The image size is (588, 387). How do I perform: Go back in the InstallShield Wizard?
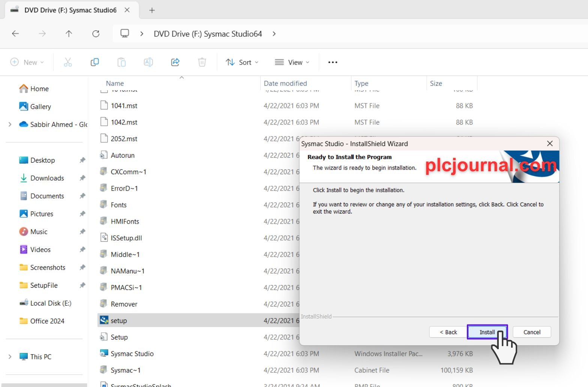[x=448, y=332]
